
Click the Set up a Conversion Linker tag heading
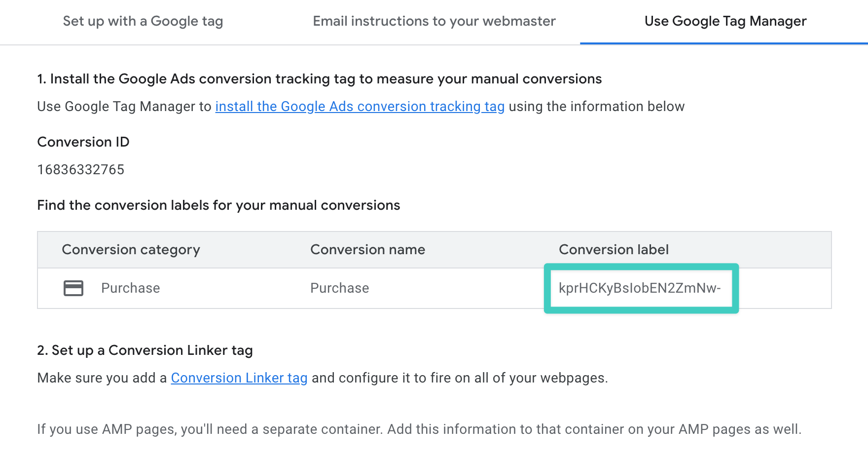145,350
